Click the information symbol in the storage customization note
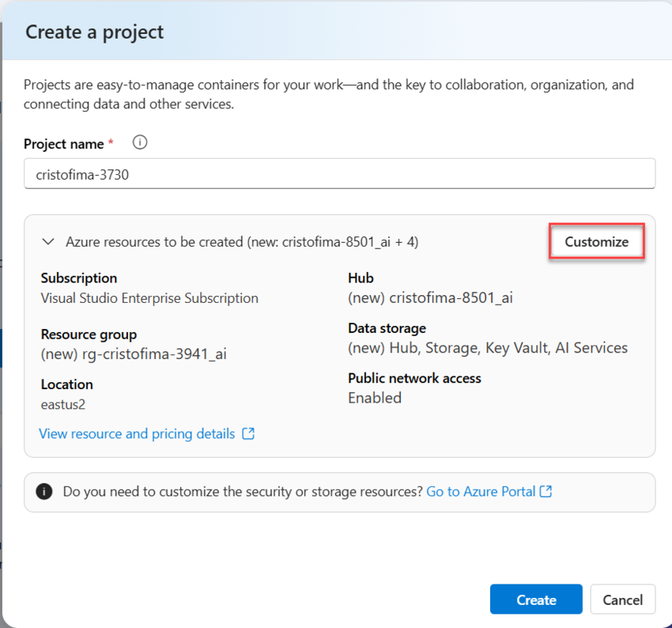 [44, 491]
